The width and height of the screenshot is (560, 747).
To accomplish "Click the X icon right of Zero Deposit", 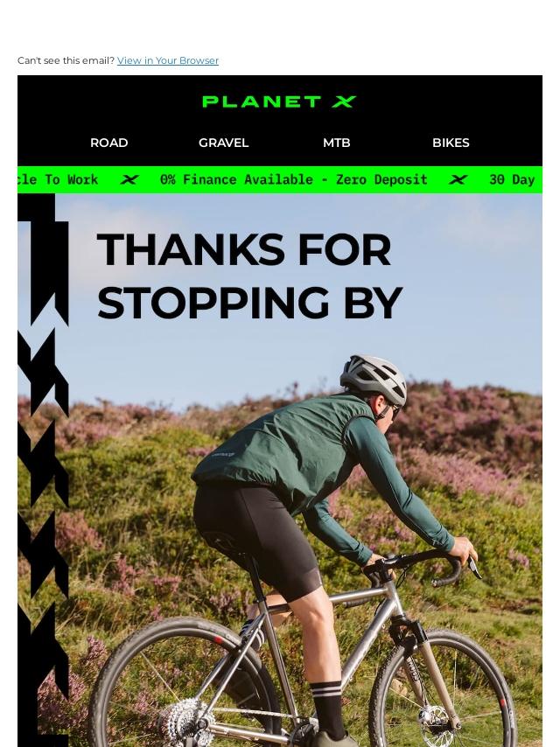I will click(458, 179).
